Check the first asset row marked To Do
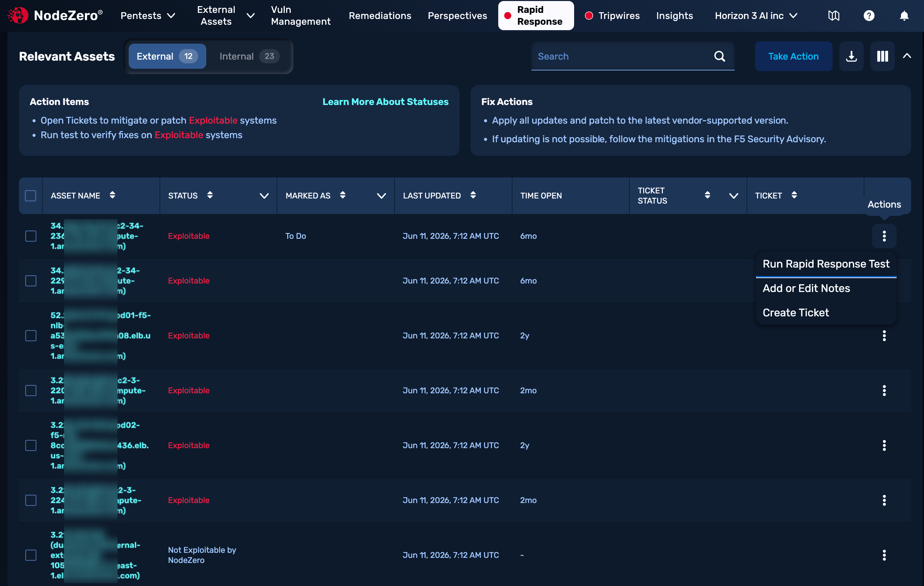Screen dimensions: 924x586 [30, 236]
